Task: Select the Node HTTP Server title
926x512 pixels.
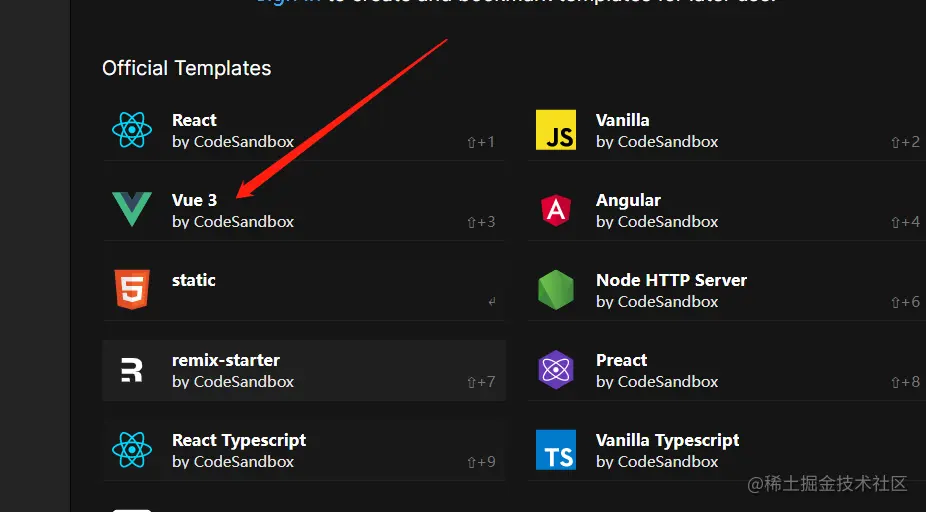Action: click(671, 280)
